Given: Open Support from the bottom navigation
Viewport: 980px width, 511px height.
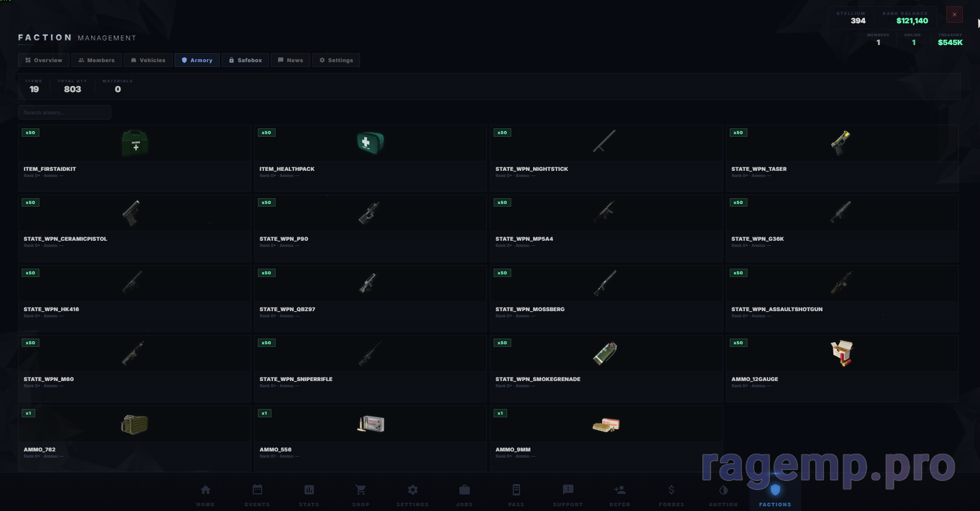Looking at the screenshot, I should coord(568,495).
